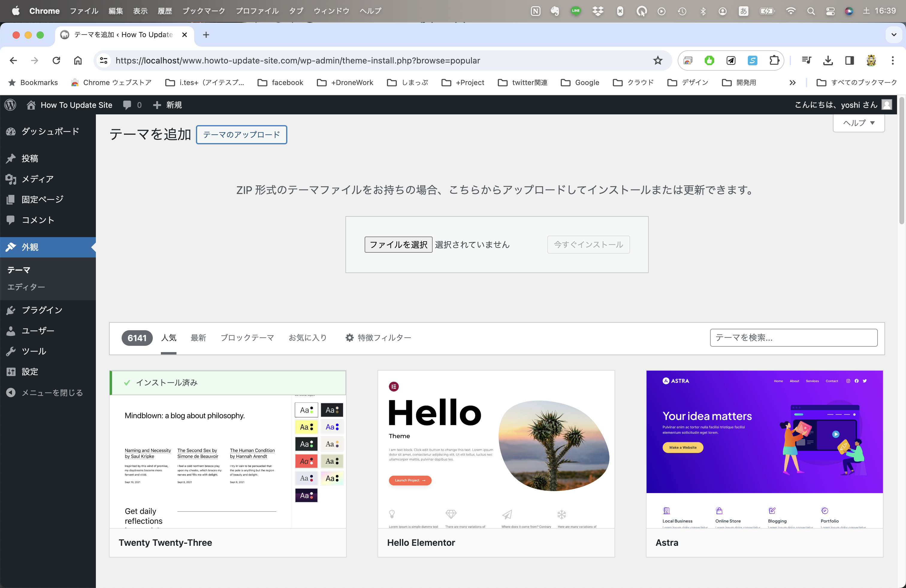
Task: Open the comments bubble in admin bar
Action: [x=132, y=105]
